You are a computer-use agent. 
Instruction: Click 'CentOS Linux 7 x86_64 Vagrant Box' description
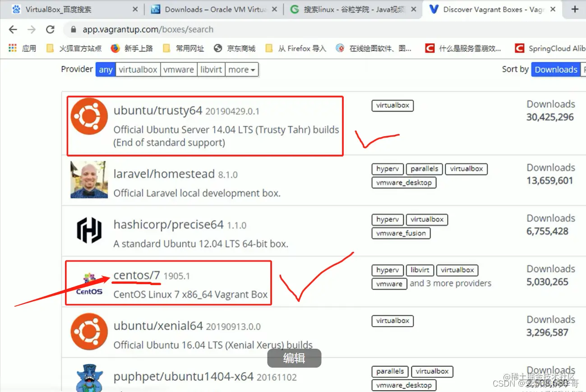point(190,295)
